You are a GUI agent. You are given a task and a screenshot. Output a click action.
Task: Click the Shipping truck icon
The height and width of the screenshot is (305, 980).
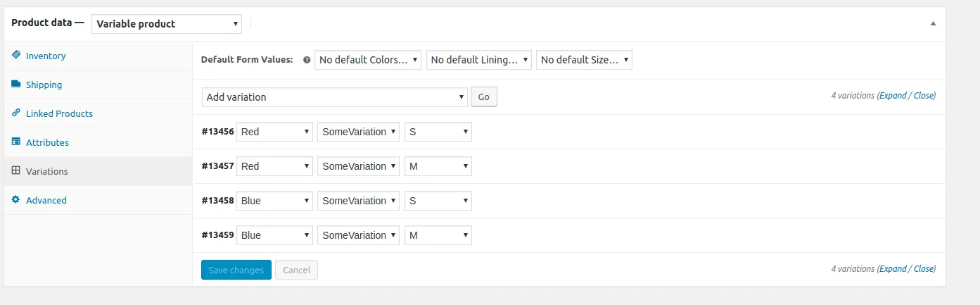click(x=15, y=84)
